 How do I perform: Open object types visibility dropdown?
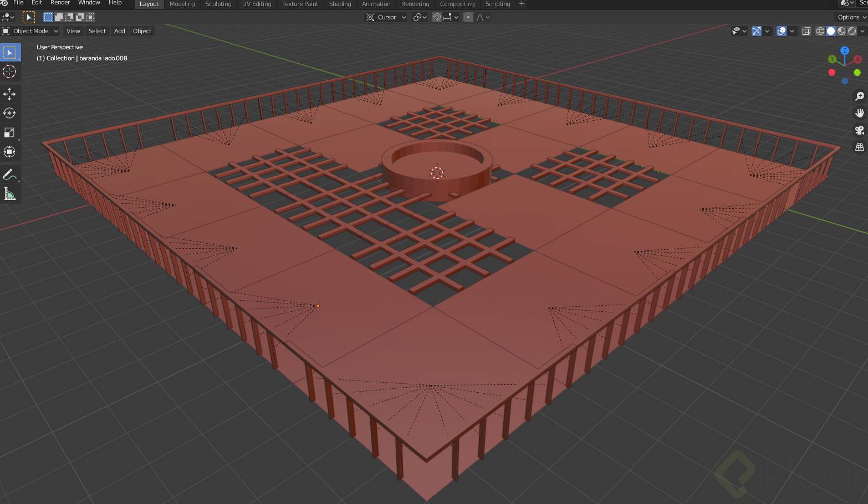pyautogui.click(x=739, y=31)
